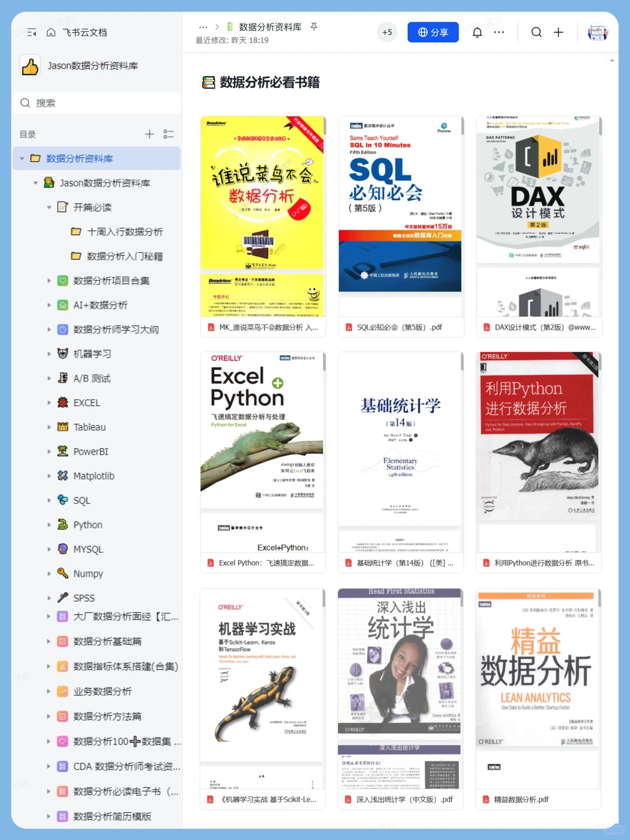Image resolution: width=630 pixels, height=840 pixels.
Task: Open the more options ellipsis in top bar
Action: 499,33
